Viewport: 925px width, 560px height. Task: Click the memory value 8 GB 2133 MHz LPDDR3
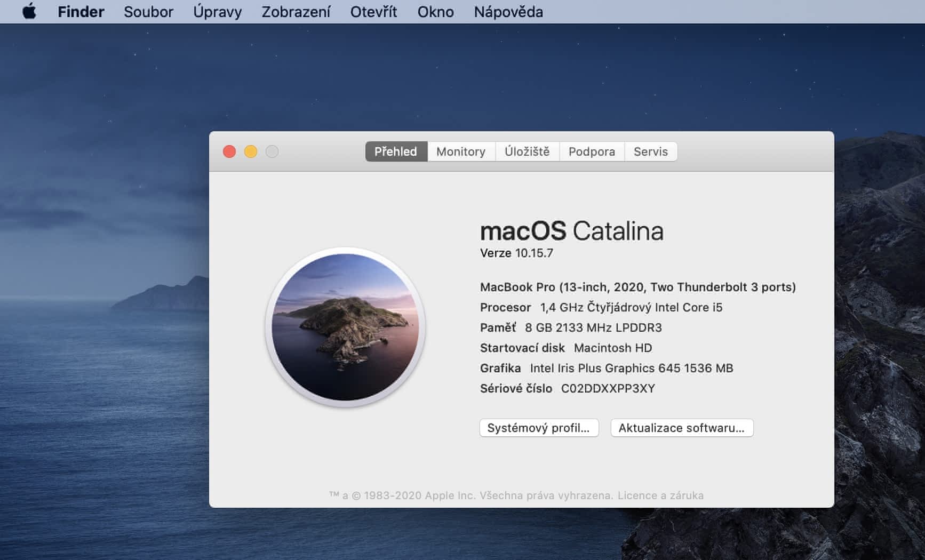pyautogui.click(x=593, y=327)
